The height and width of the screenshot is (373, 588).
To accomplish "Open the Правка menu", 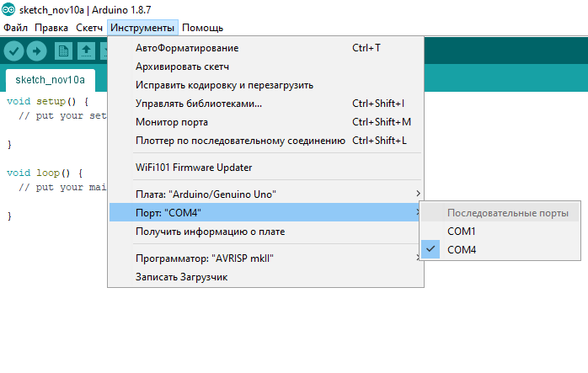I will click(x=51, y=28).
